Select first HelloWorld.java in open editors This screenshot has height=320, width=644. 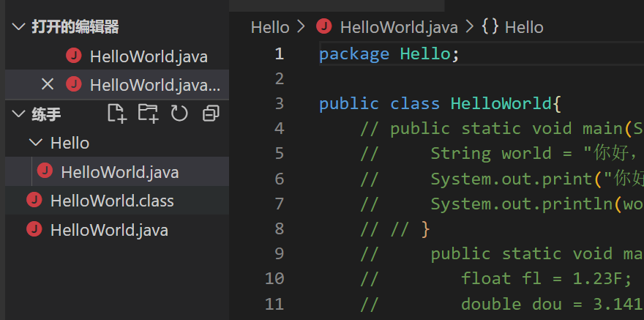pos(149,56)
